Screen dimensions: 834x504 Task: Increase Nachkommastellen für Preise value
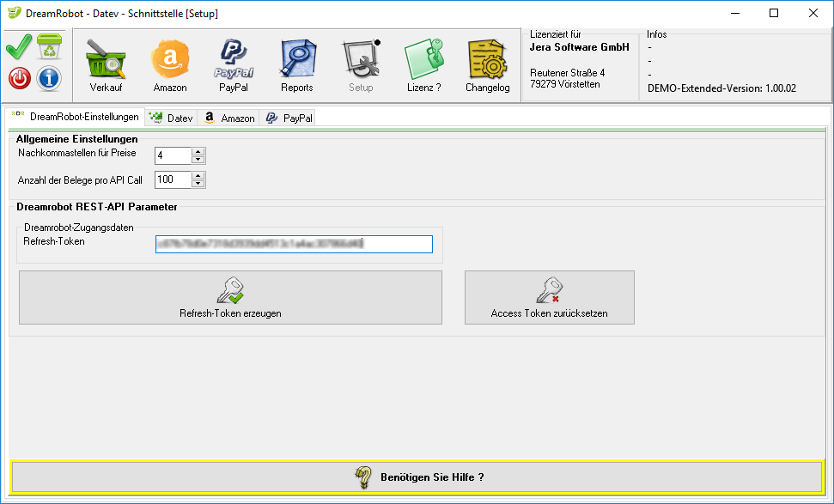[198, 152]
